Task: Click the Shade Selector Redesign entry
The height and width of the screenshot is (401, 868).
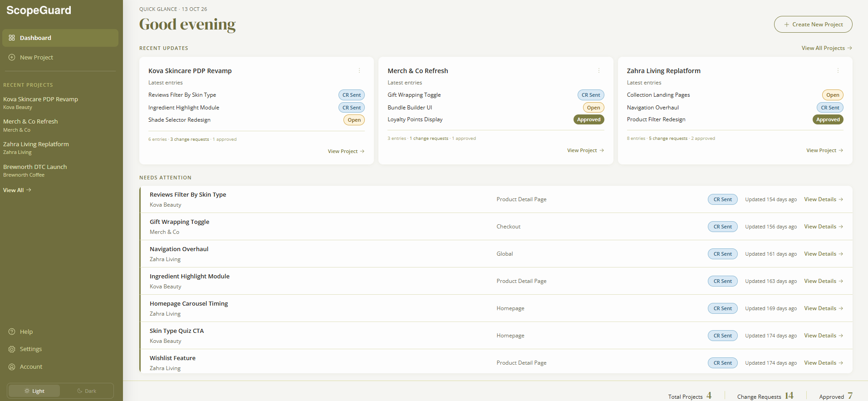Action: point(179,120)
